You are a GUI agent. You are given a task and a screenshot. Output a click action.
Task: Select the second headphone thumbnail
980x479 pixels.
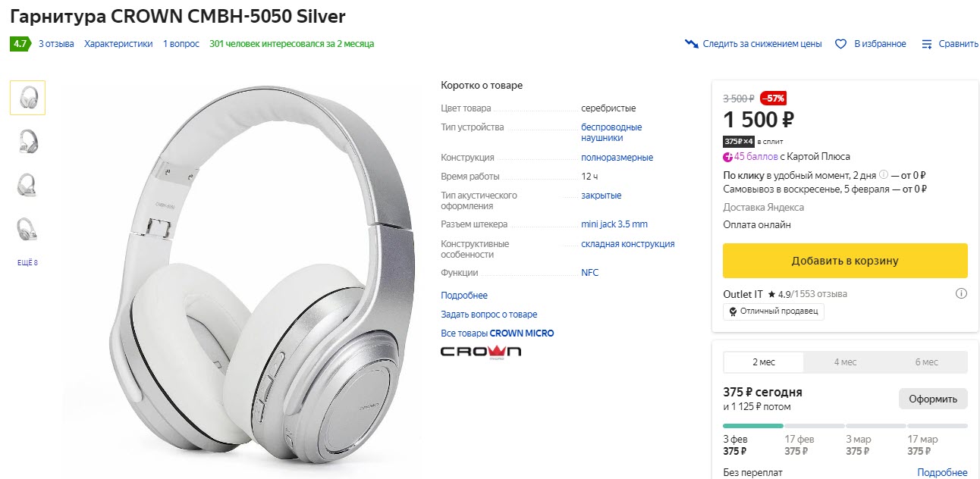pyautogui.click(x=27, y=141)
